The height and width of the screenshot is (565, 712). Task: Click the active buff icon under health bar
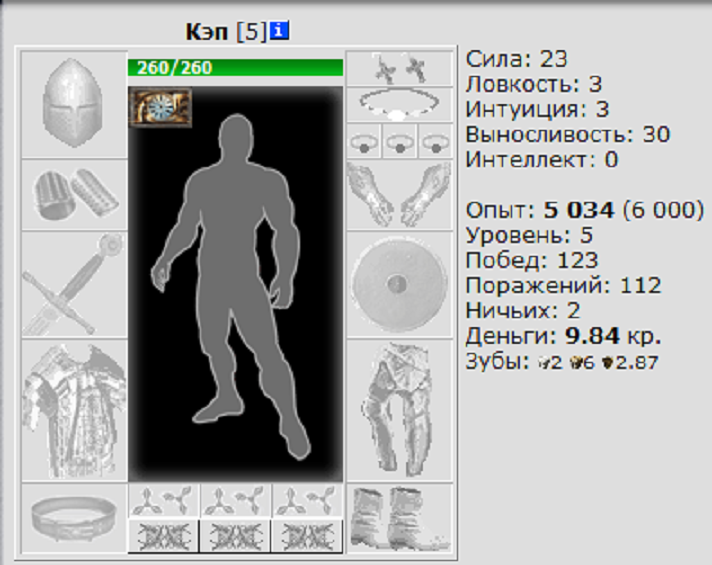(160, 107)
